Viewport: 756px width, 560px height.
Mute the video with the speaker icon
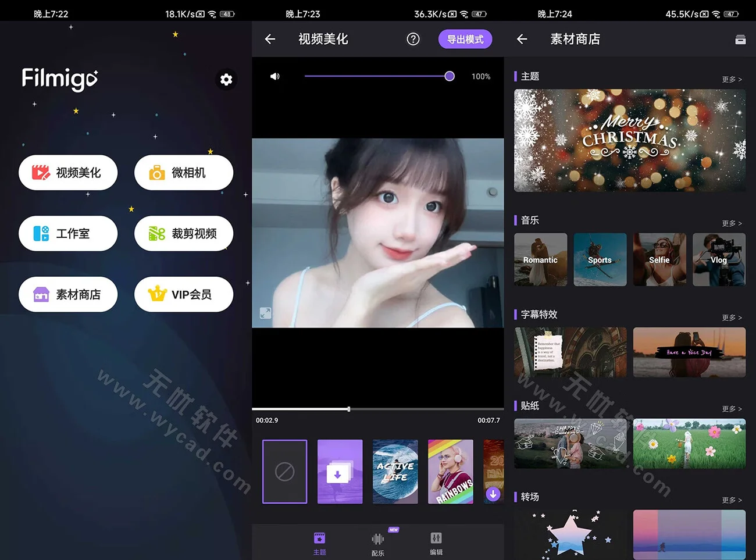pos(273,76)
